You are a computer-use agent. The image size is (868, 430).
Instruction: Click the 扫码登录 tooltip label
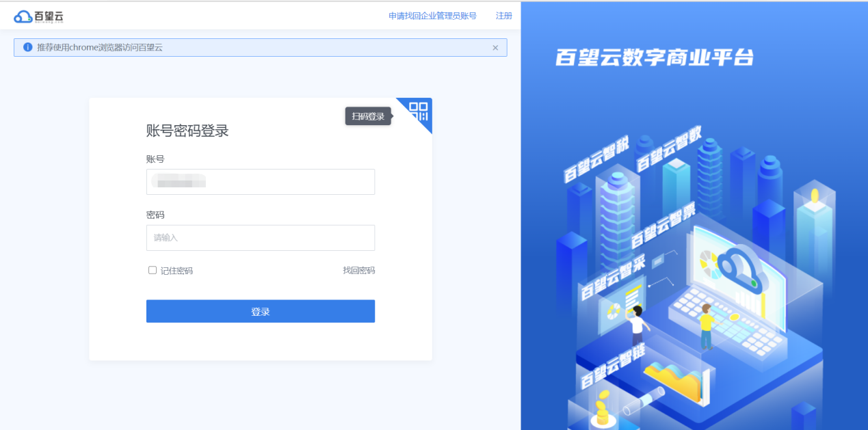[x=369, y=116]
